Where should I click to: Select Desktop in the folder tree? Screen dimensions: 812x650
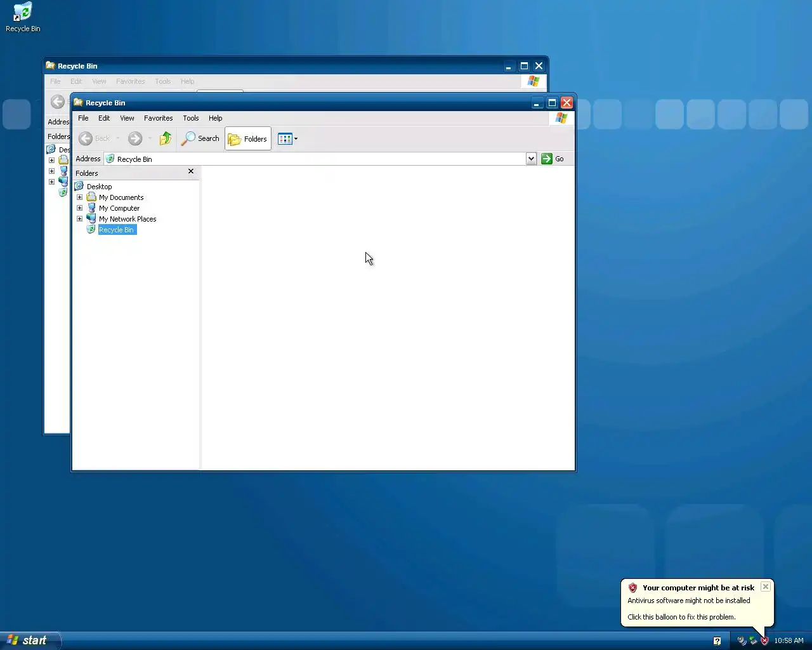point(99,187)
